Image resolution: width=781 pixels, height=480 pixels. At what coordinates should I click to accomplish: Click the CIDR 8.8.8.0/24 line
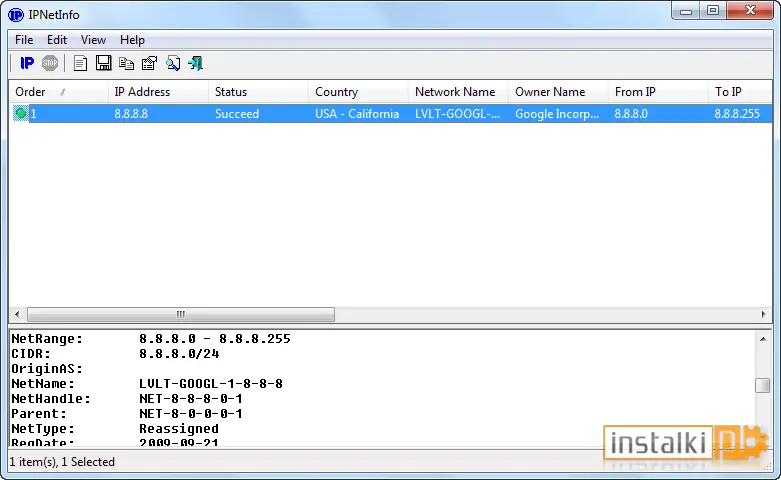tap(115, 354)
